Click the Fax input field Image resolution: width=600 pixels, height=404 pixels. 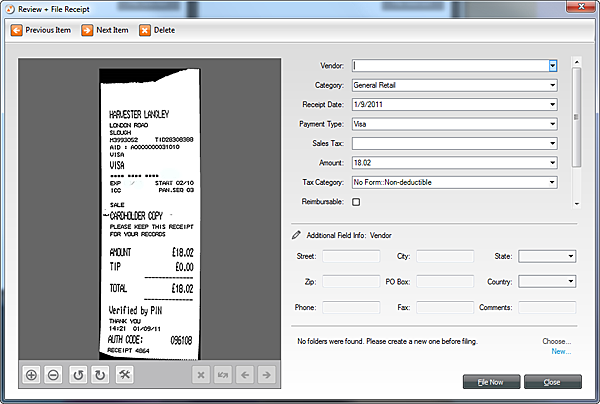click(x=445, y=307)
